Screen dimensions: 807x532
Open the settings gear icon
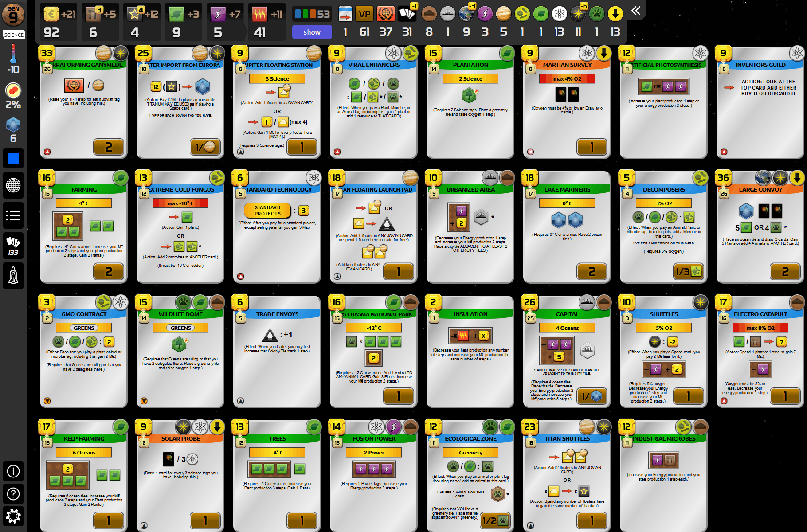tap(13, 516)
